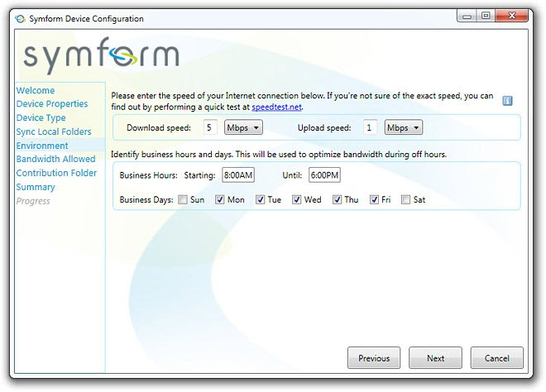Click the Previous button

pyautogui.click(x=374, y=358)
